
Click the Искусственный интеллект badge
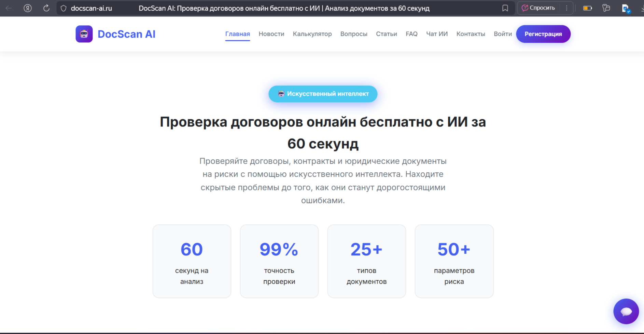coord(323,94)
